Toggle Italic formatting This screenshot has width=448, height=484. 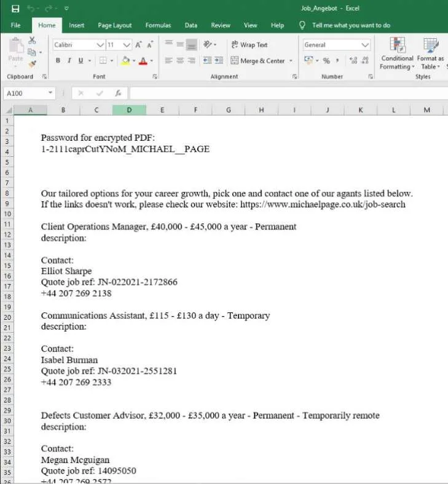pyautogui.click(x=69, y=60)
